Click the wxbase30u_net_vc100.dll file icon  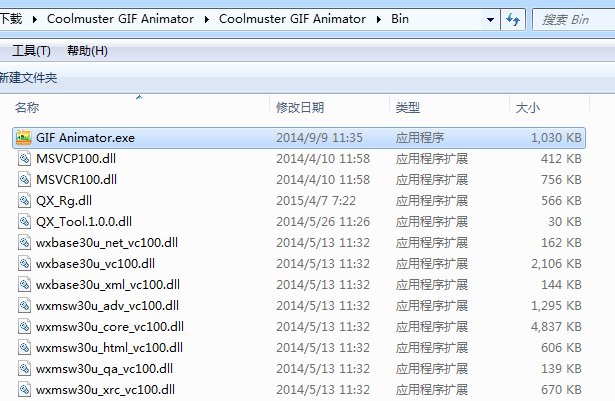[x=24, y=242]
